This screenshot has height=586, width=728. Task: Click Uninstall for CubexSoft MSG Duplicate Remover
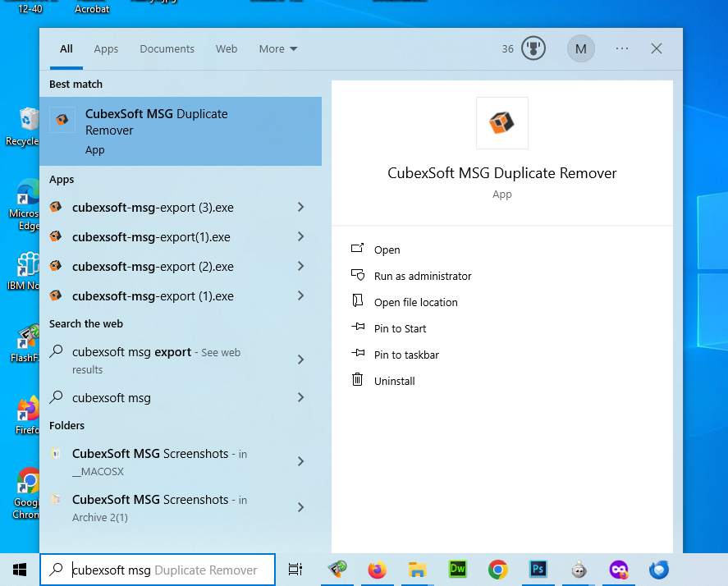[x=394, y=382]
